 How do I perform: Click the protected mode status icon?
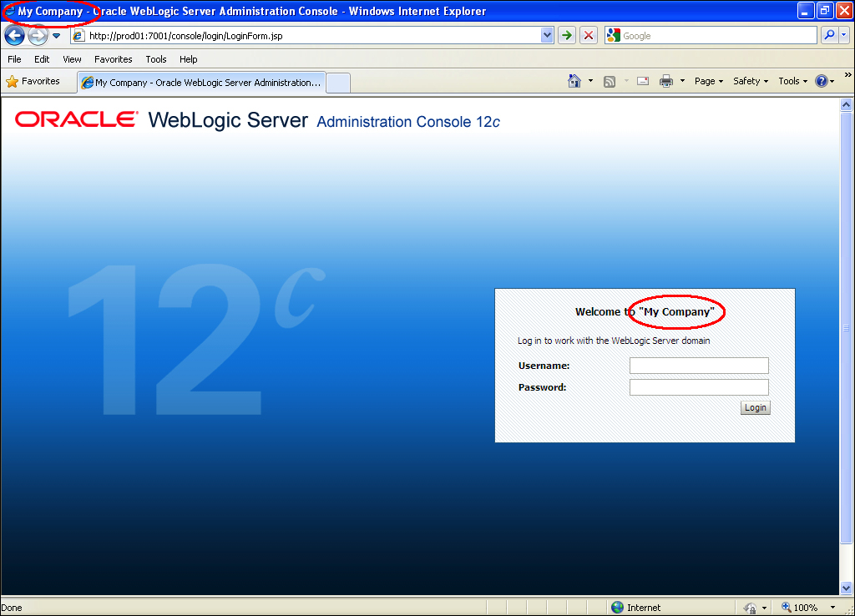[x=751, y=608]
